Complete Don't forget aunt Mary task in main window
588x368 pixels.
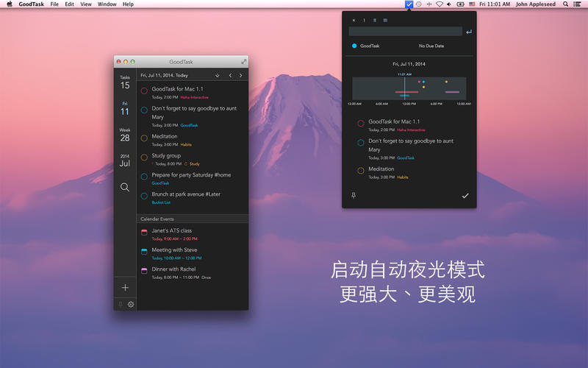[144, 110]
